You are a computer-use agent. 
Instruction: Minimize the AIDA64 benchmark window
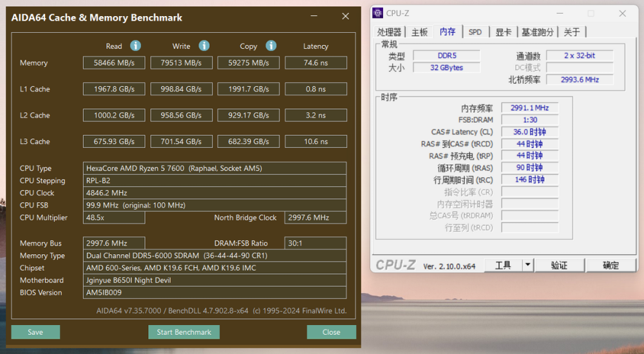pos(314,16)
